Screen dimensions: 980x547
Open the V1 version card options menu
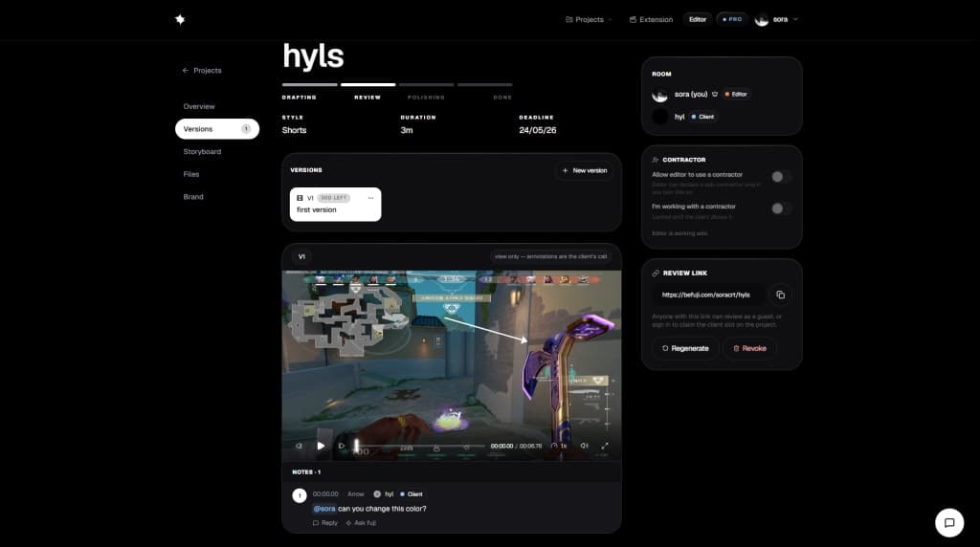point(370,198)
